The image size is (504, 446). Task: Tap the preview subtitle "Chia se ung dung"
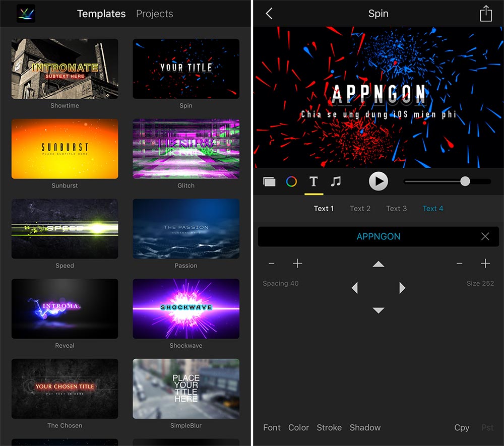coord(379,114)
